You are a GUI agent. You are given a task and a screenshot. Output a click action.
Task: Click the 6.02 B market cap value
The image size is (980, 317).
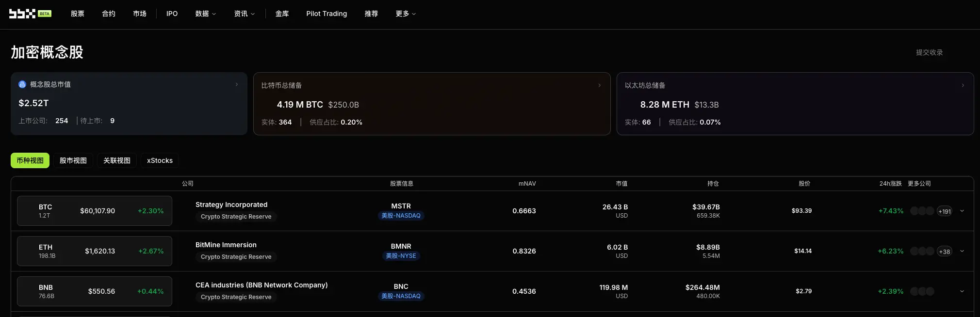pyautogui.click(x=618, y=247)
